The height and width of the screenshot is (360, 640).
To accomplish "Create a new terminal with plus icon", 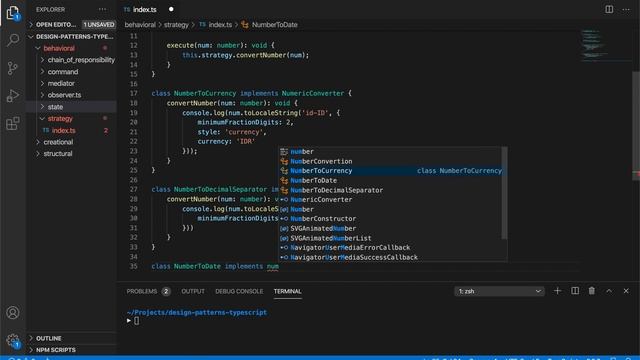I will [557, 291].
